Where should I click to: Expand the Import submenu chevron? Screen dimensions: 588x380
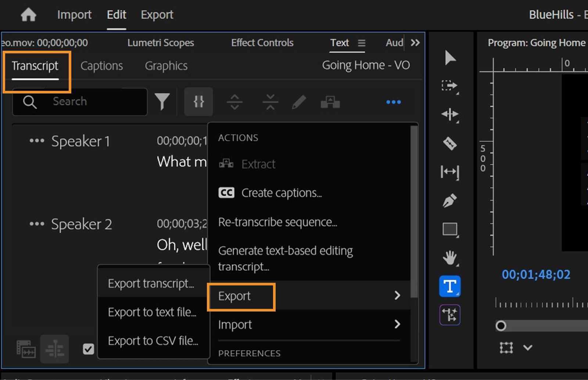coord(398,324)
